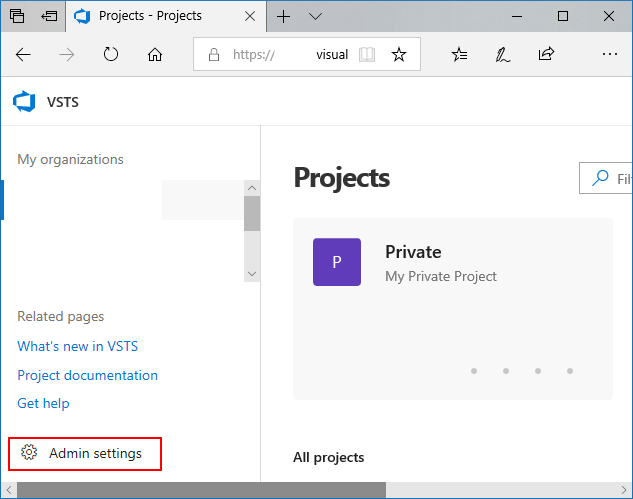Add notes with the pen icon

click(x=503, y=54)
